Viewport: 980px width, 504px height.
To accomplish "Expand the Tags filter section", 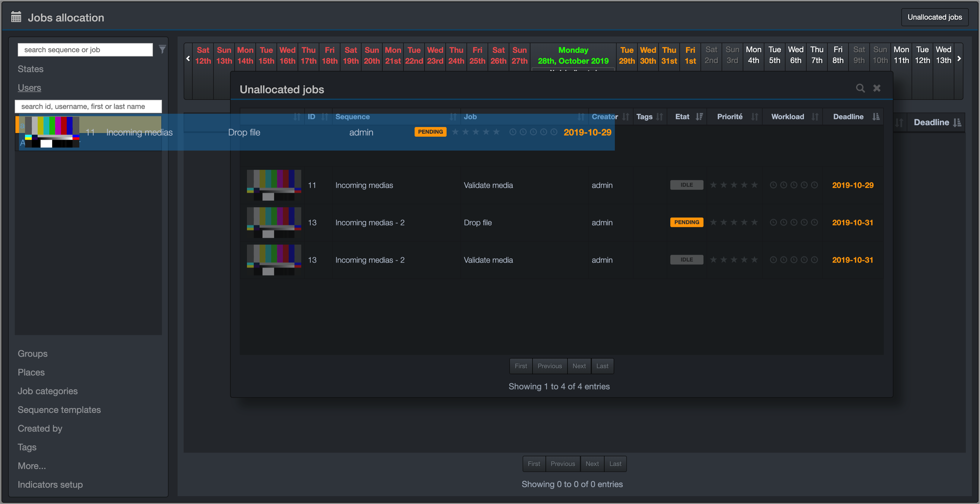I will (27, 447).
